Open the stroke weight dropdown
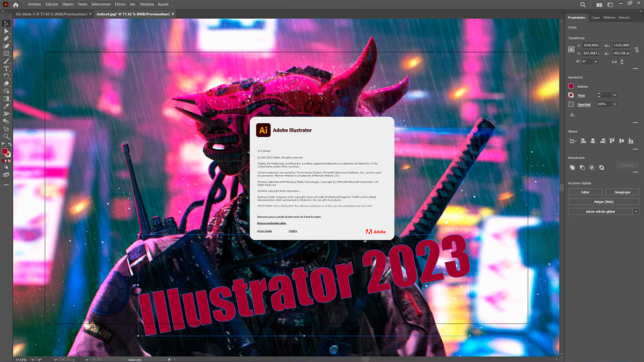The width and height of the screenshot is (644, 362). 614,95
